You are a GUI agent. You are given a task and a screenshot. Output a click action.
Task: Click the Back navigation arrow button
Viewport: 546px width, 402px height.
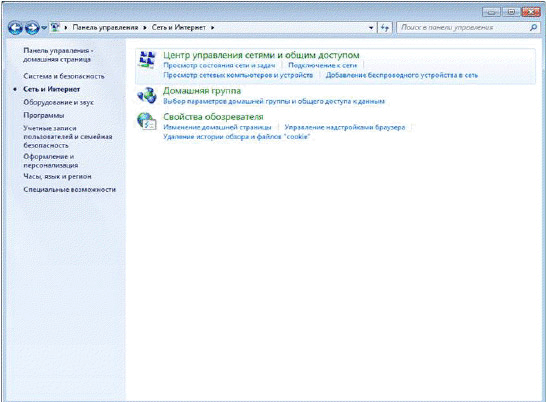click(x=15, y=28)
